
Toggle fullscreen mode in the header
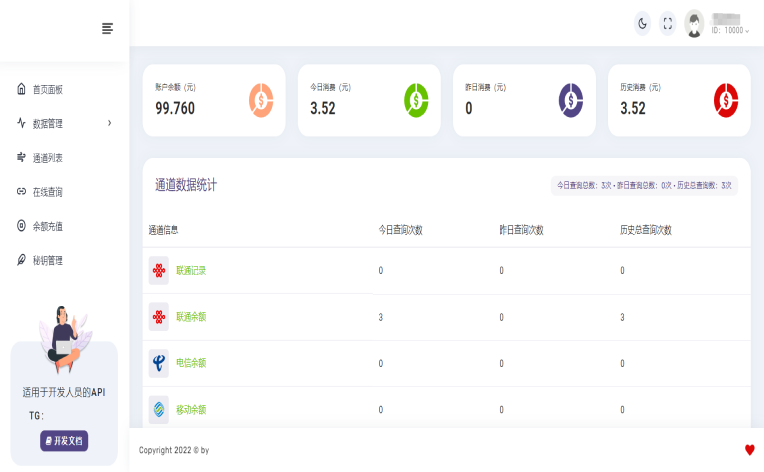668,24
